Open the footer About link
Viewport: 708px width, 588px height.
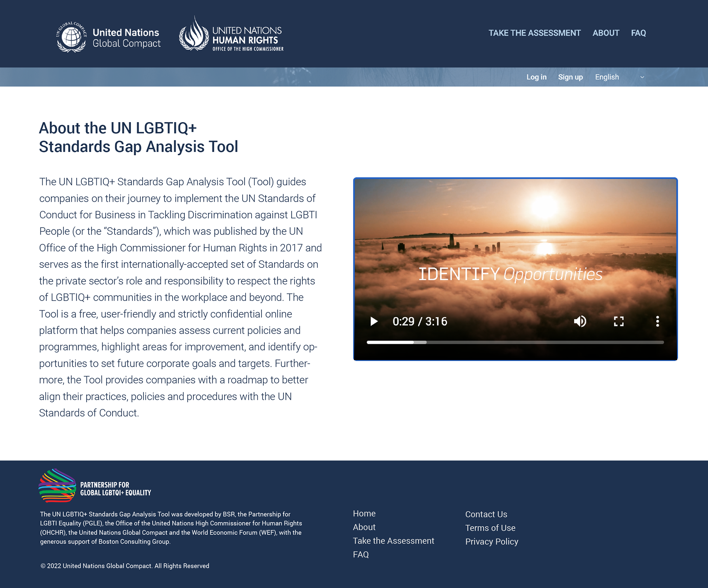[364, 527]
